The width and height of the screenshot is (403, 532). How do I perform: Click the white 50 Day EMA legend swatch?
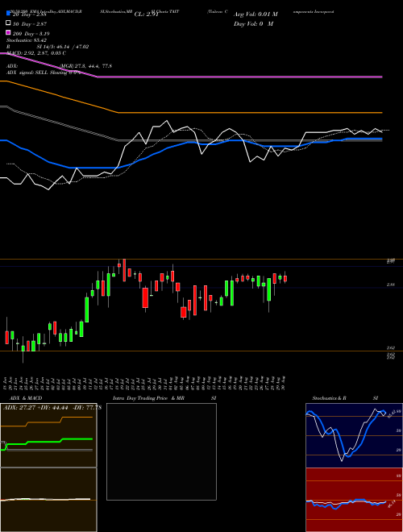click(9, 23)
